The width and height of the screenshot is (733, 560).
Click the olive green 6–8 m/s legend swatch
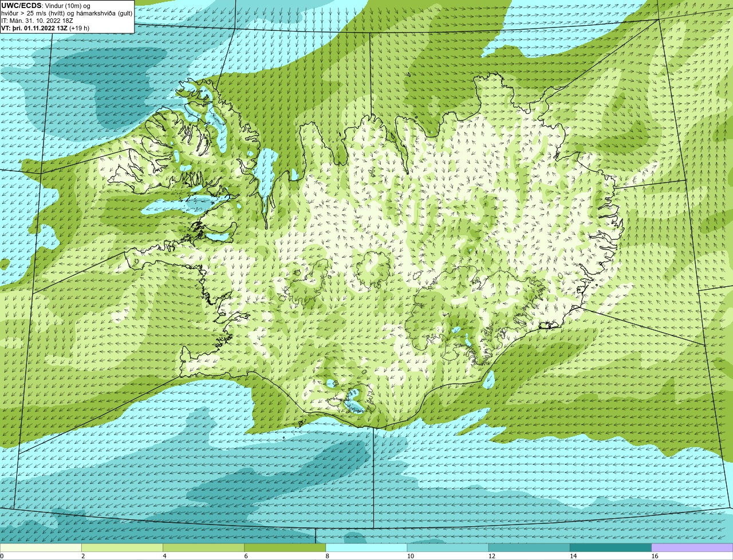tap(285, 548)
